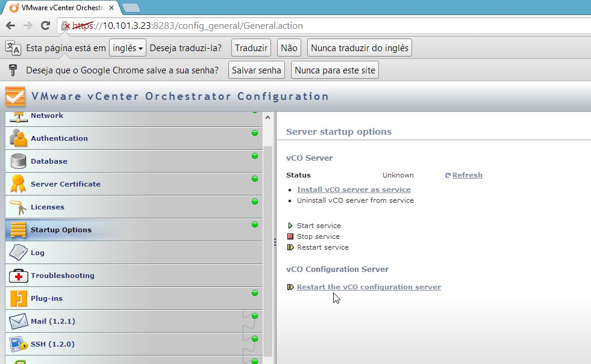The height and width of the screenshot is (364, 591).
Task: Click the Server Certificate ribbon icon
Action: tap(19, 184)
